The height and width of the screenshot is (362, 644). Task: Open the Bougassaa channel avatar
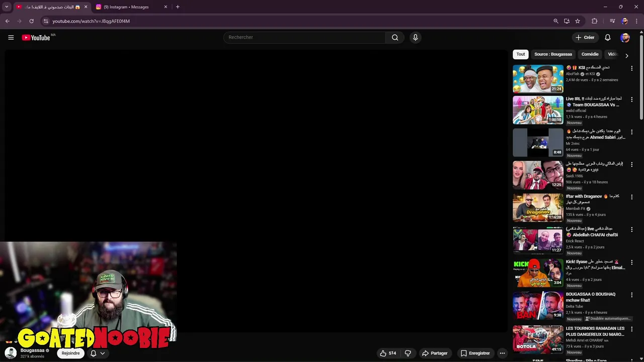[11, 352]
